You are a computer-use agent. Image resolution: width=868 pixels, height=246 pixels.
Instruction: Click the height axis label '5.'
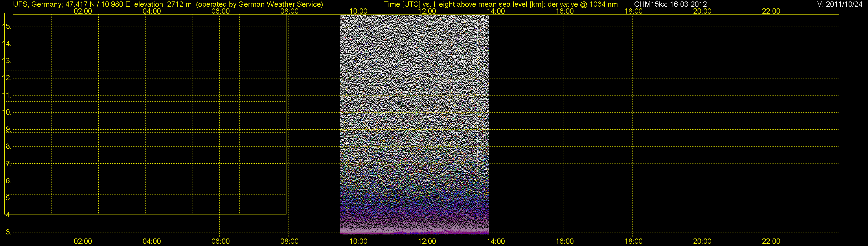pyautogui.click(x=8, y=198)
